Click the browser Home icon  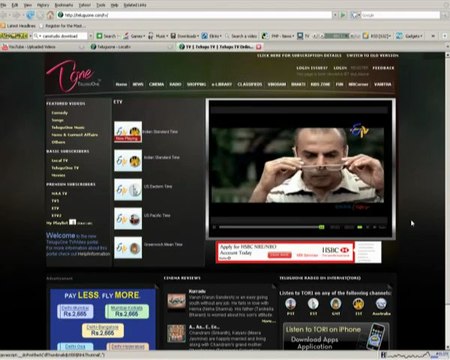(x=50, y=15)
